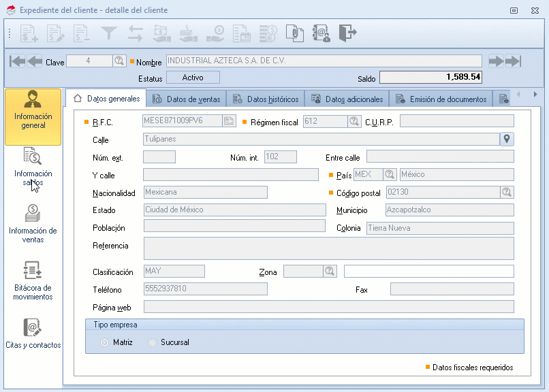Go to first client record arrow
This screenshot has height=392, width=549.
point(18,61)
